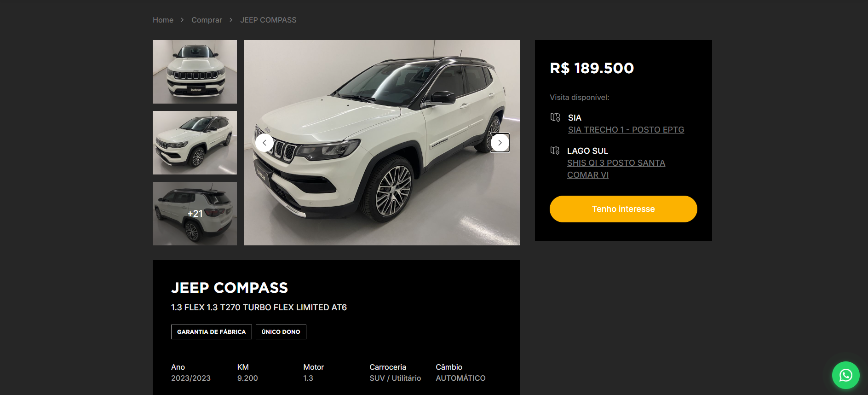
Task: Go to previous car photo with left arrow
Action: click(264, 143)
